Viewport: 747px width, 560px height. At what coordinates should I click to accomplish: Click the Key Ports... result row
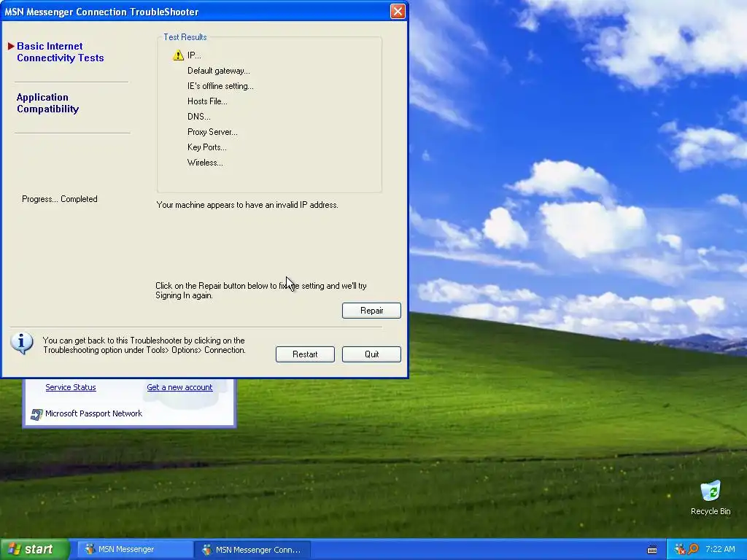[206, 147]
